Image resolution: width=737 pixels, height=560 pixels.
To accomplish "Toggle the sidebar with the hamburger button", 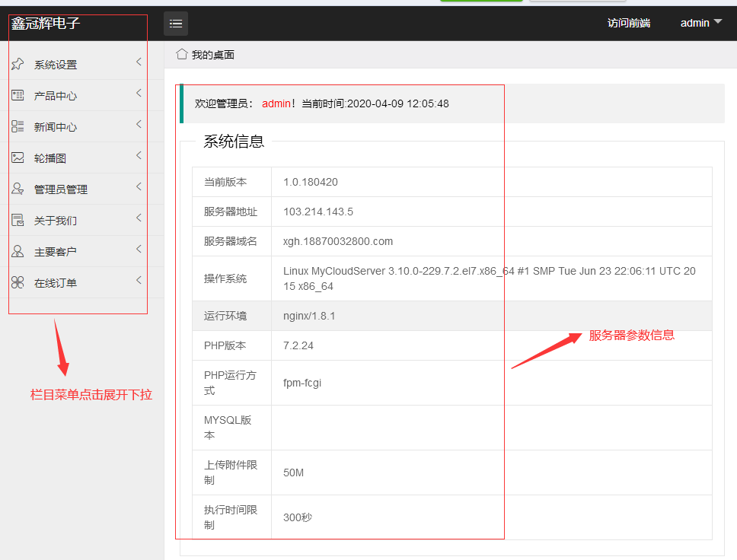I will click(x=176, y=24).
